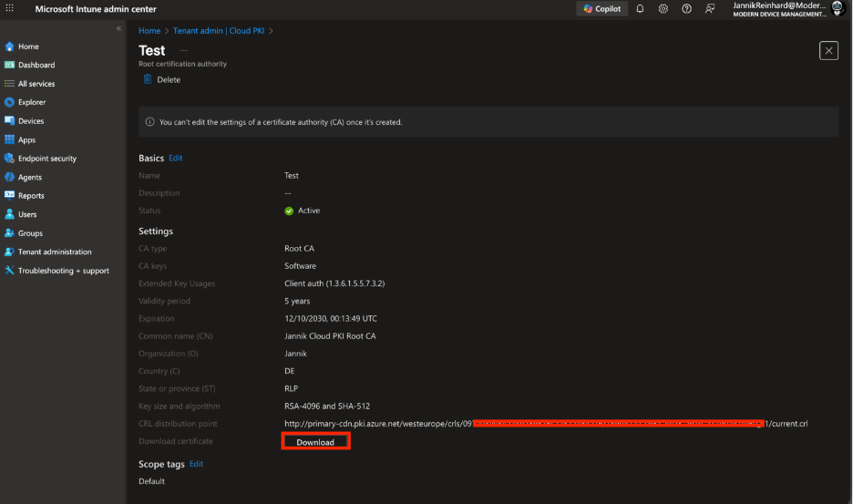Image resolution: width=853 pixels, height=504 pixels.
Task: Download the root CA certificate
Action: [x=315, y=442]
